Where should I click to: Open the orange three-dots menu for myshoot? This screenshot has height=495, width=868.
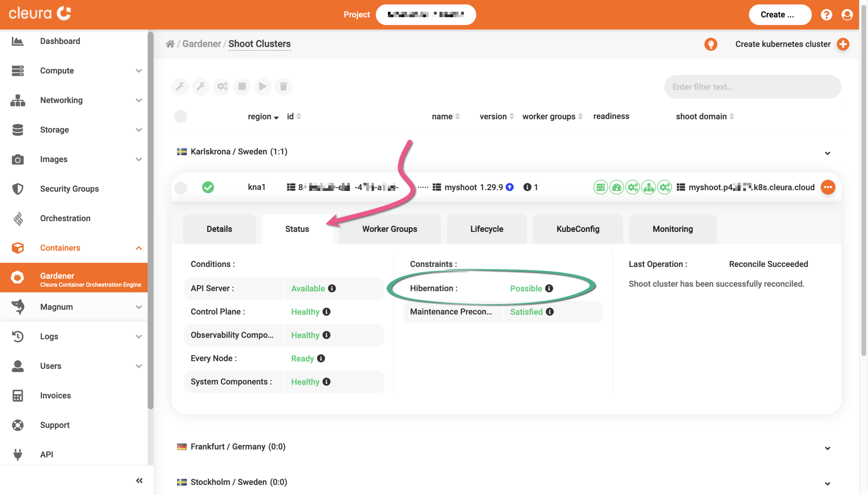(x=827, y=187)
